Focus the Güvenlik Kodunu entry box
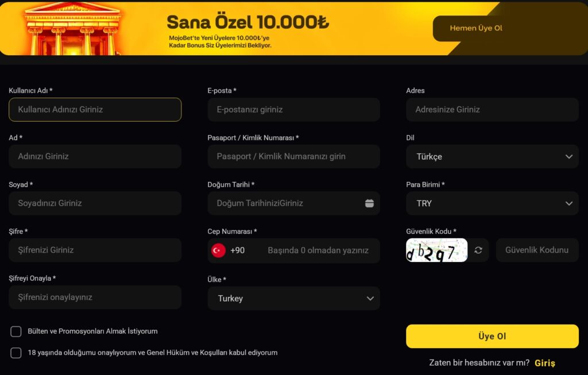This screenshot has width=588, height=375. (537, 250)
